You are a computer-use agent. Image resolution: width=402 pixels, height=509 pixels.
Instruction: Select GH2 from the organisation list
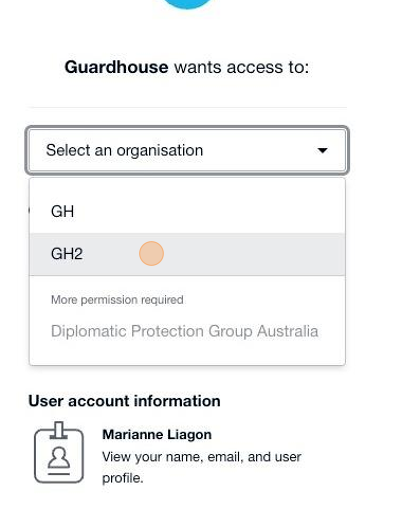coord(187,254)
